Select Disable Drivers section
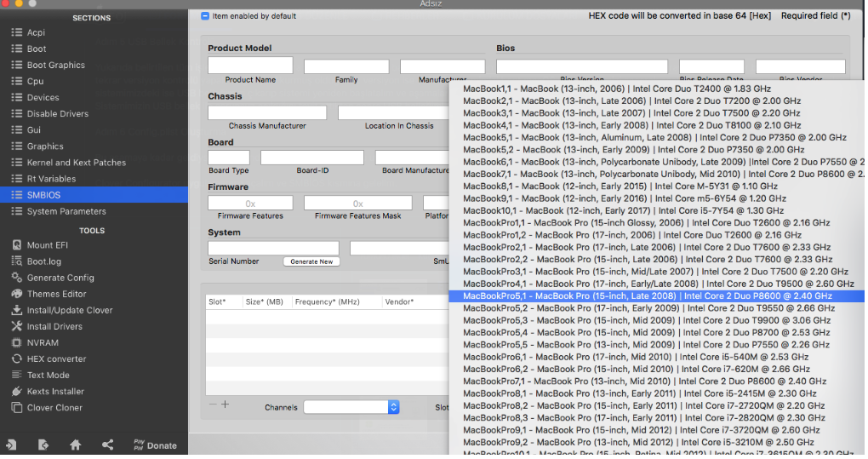 tap(58, 113)
